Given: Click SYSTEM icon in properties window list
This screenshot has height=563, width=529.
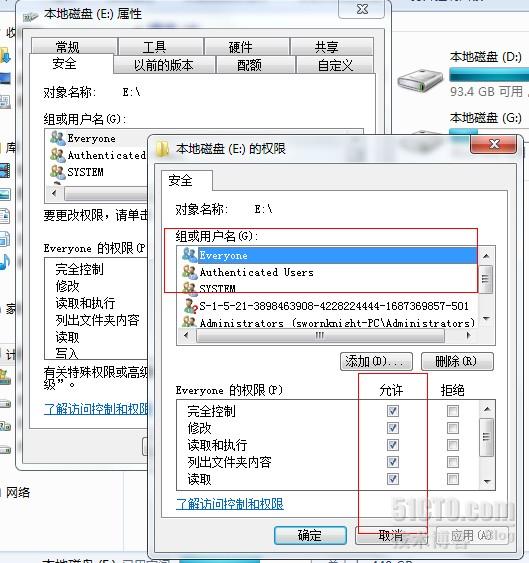Looking at the screenshot, I should coord(58,172).
